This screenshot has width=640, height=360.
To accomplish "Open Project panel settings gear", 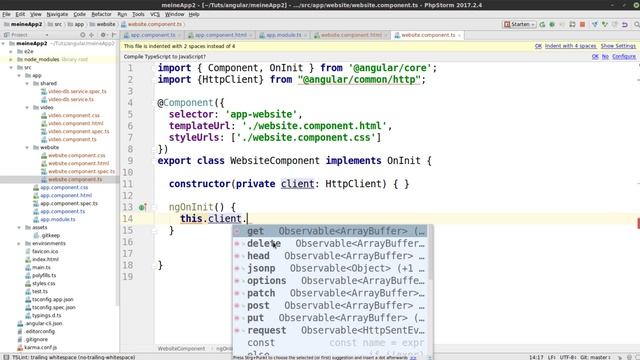I will point(103,35).
